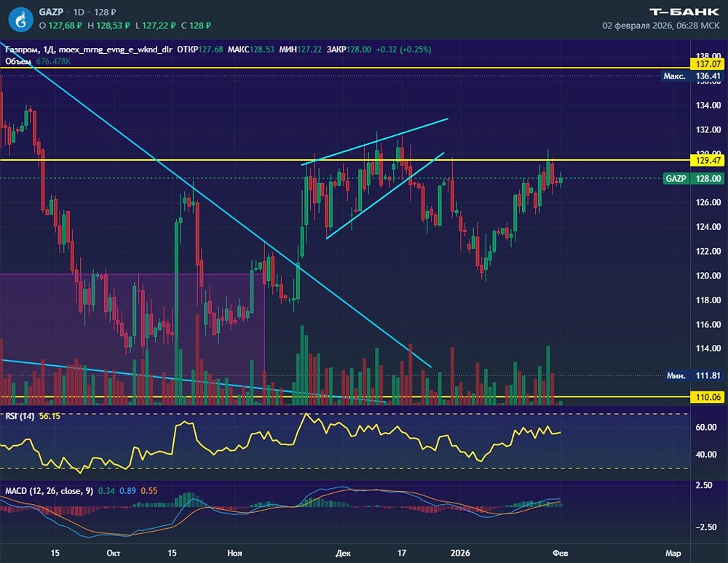Click the 114.00 price axis label

[x=708, y=348]
